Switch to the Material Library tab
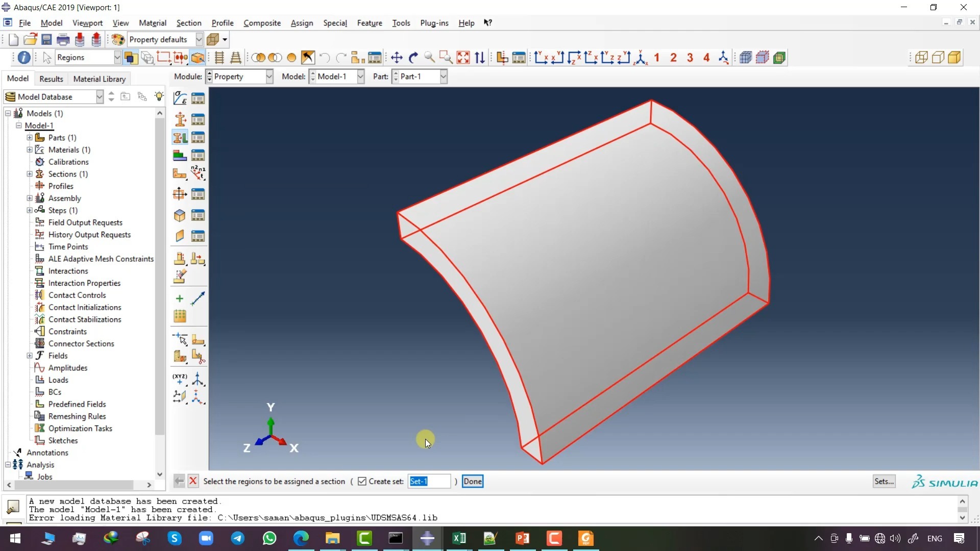 (x=100, y=79)
